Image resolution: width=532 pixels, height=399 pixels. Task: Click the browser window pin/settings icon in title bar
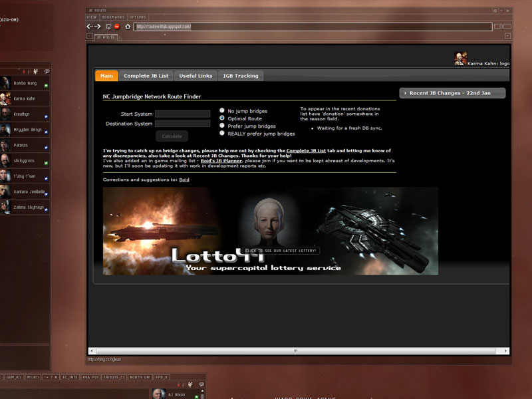(x=495, y=11)
